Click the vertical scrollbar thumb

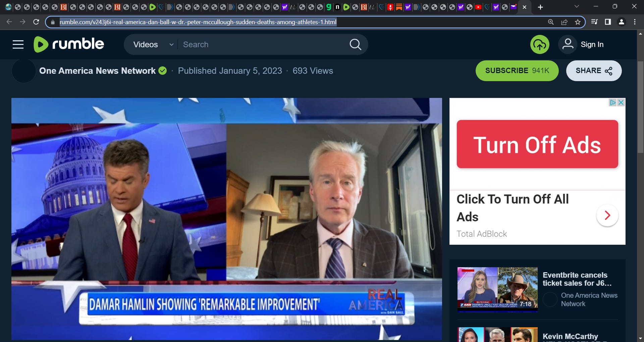click(640, 107)
